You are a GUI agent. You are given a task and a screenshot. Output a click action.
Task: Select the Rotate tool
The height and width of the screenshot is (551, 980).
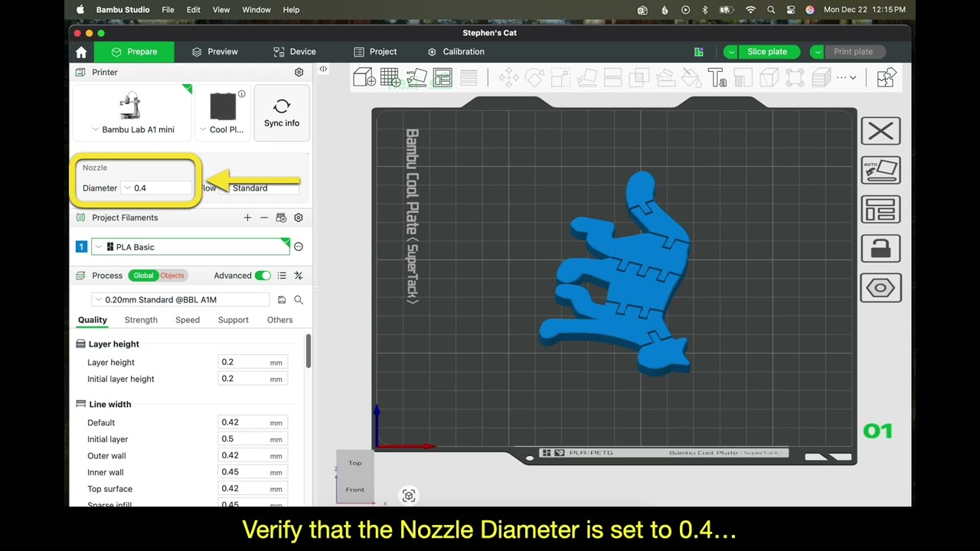click(534, 77)
